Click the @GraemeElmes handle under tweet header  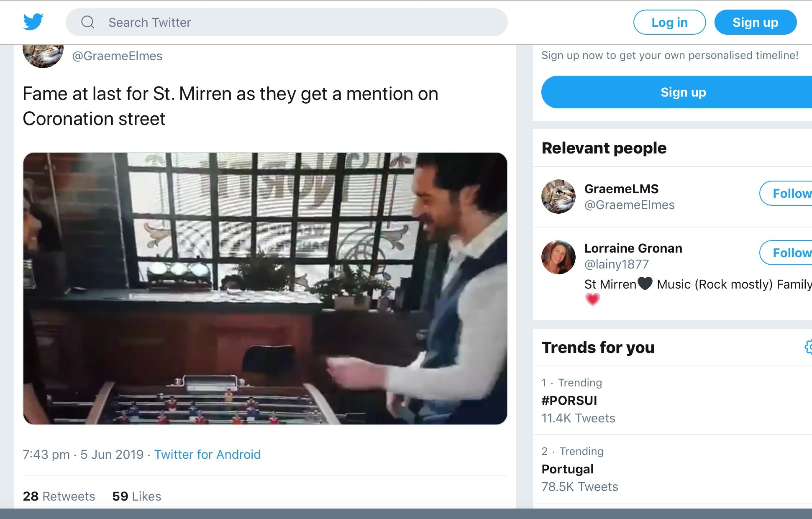pos(117,56)
